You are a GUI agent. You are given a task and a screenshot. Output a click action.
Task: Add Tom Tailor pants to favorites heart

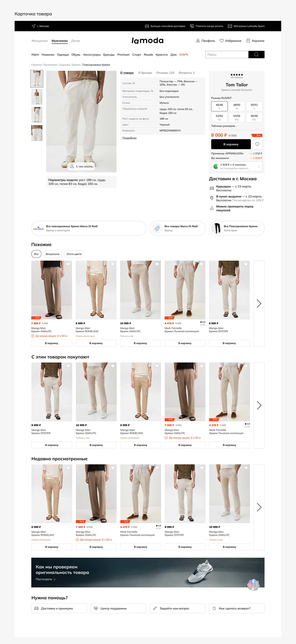(257, 144)
